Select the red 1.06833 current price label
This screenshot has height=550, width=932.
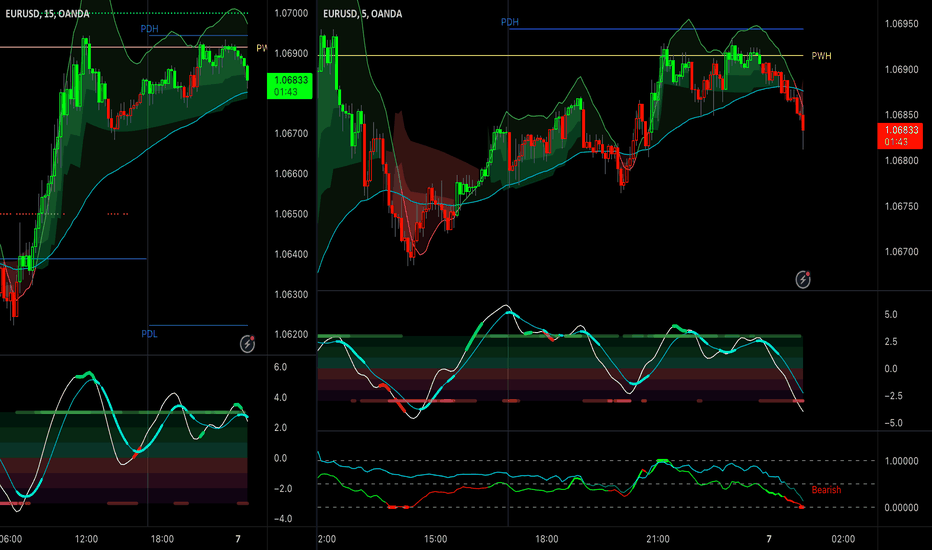click(x=900, y=136)
